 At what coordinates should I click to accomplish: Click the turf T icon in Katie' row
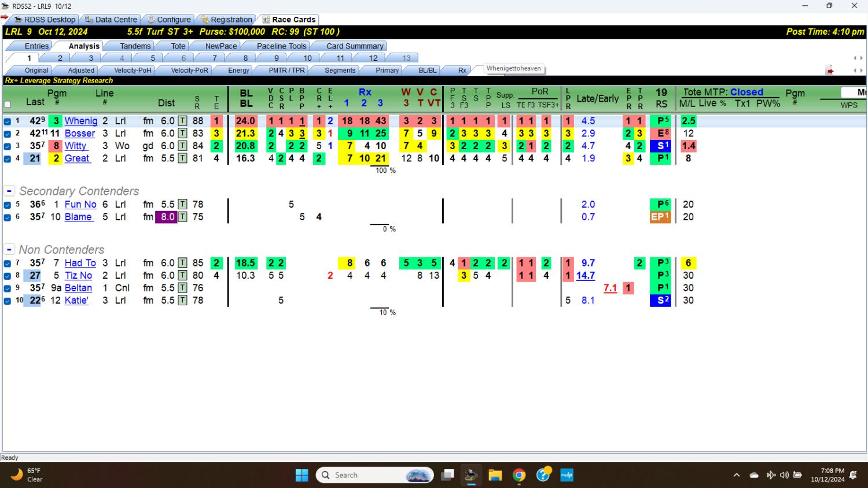point(182,300)
